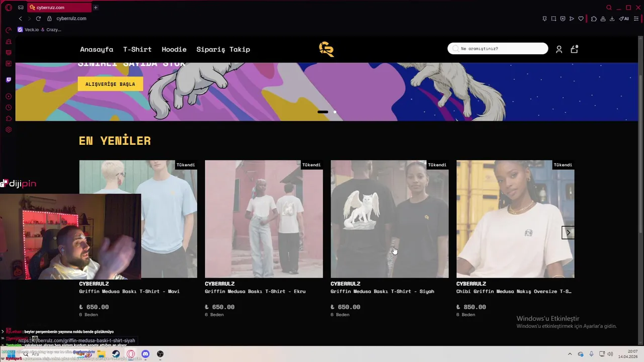Open the Crazy... bookmark
The height and width of the screenshot is (362, 644).
point(51,30)
